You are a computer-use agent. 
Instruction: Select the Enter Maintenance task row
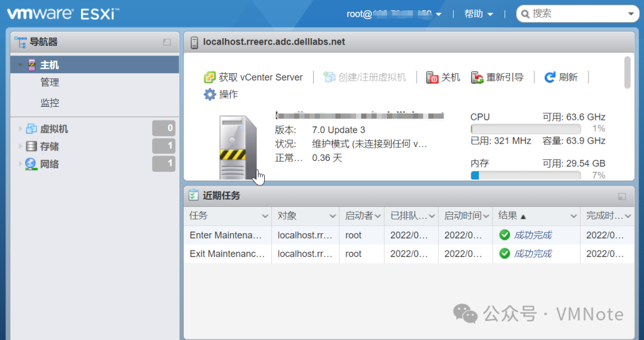point(408,235)
